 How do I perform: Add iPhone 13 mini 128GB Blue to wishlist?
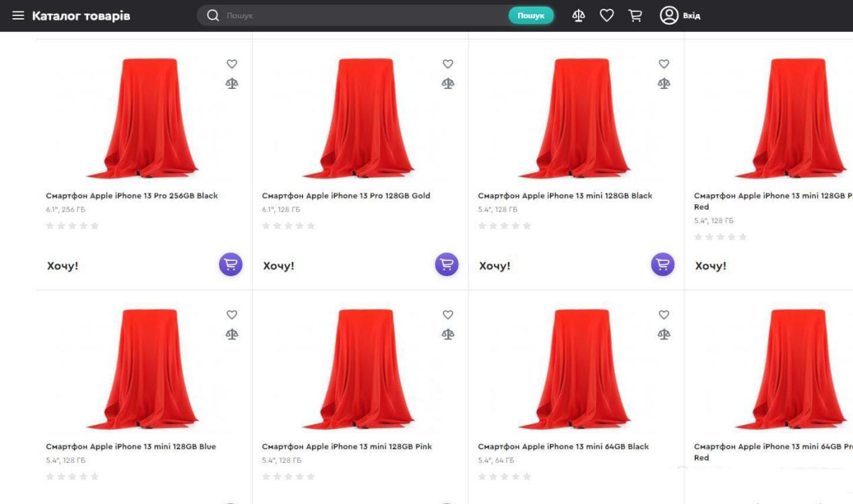pos(232,315)
